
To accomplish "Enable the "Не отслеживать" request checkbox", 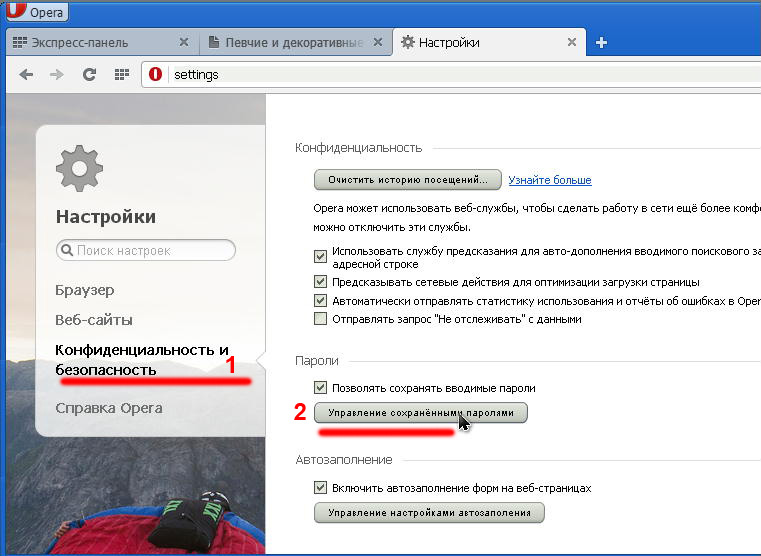I will point(320,319).
